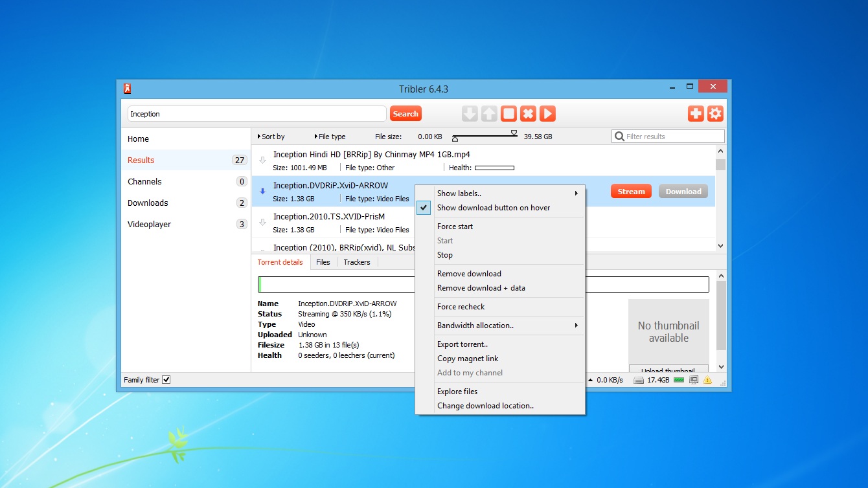Choose 'Change download location..' menu entry

pos(500,406)
